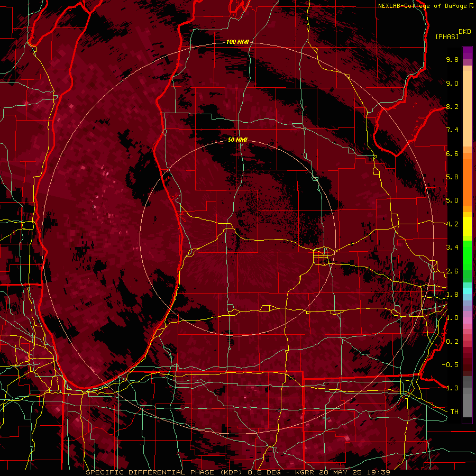Click the 8.2 scale value

pyautogui.click(x=452, y=106)
